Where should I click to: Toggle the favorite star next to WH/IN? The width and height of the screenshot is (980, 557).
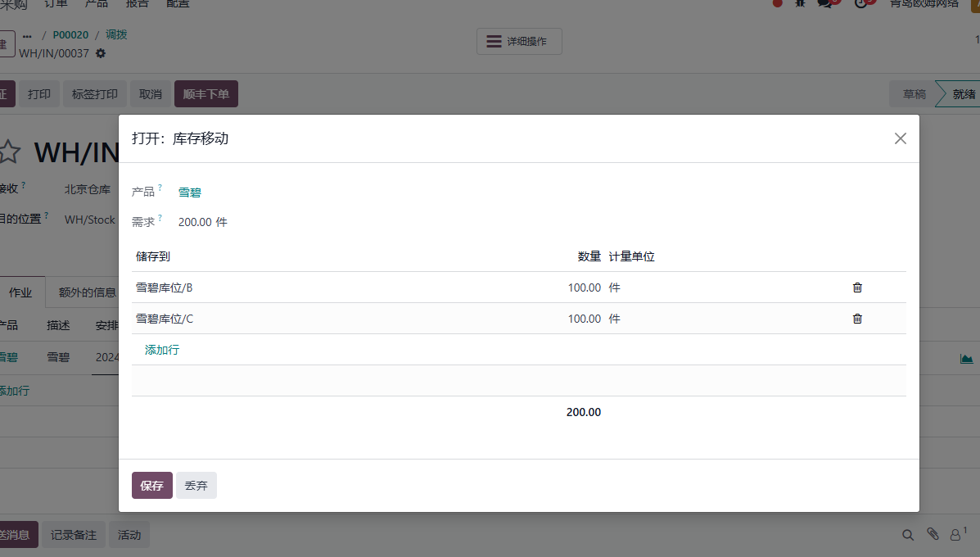(x=9, y=152)
